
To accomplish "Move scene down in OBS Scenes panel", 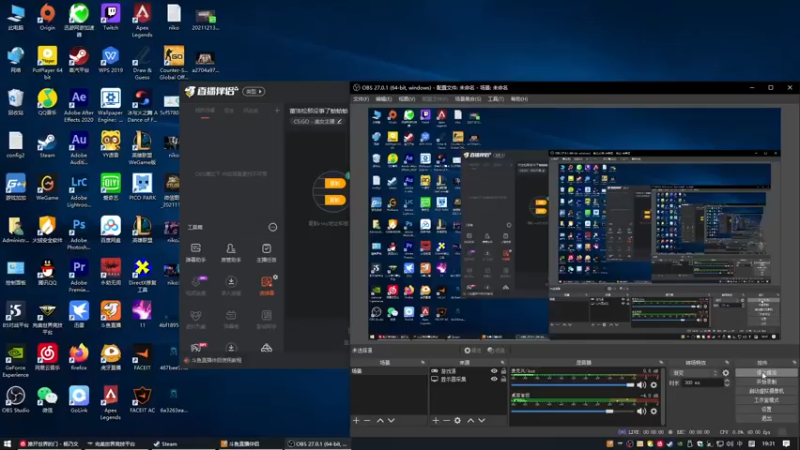I will click(x=391, y=420).
